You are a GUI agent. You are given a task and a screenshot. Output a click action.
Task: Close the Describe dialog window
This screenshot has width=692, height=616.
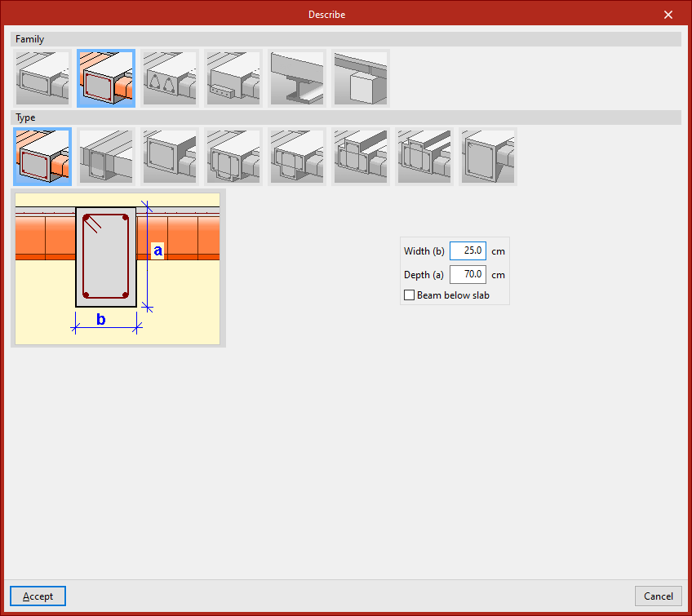pyautogui.click(x=668, y=15)
